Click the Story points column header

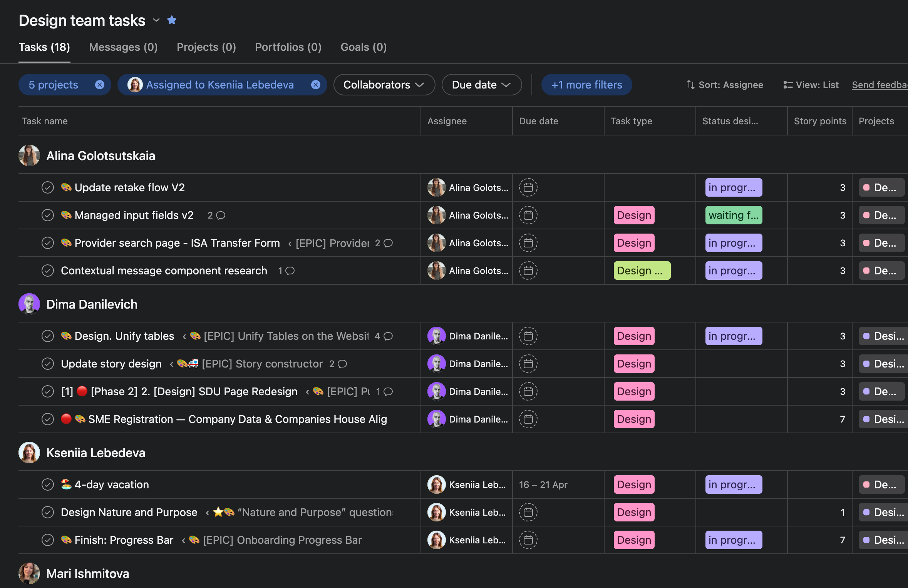[x=820, y=121]
